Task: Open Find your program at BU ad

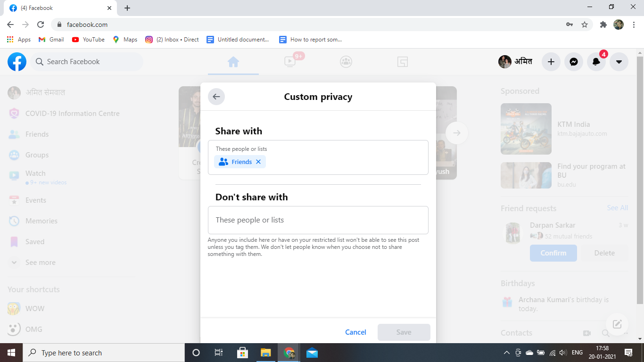Action: point(565,175)
